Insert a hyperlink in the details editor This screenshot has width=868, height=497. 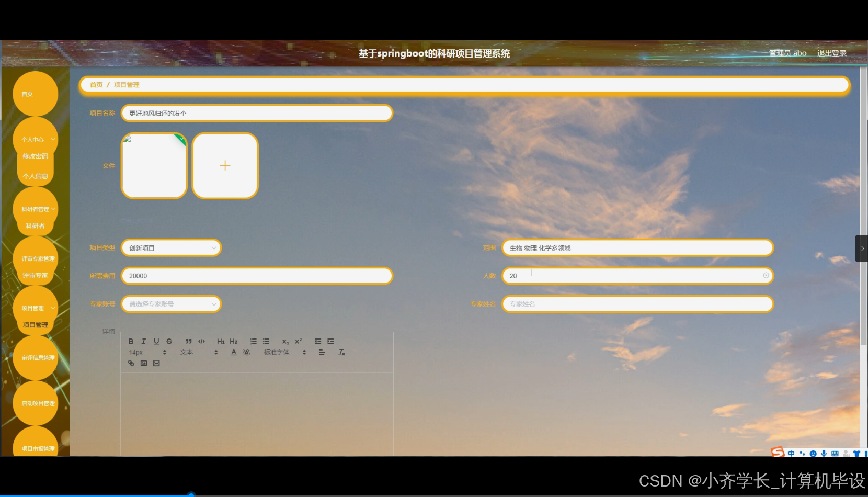tap(131, 363)
